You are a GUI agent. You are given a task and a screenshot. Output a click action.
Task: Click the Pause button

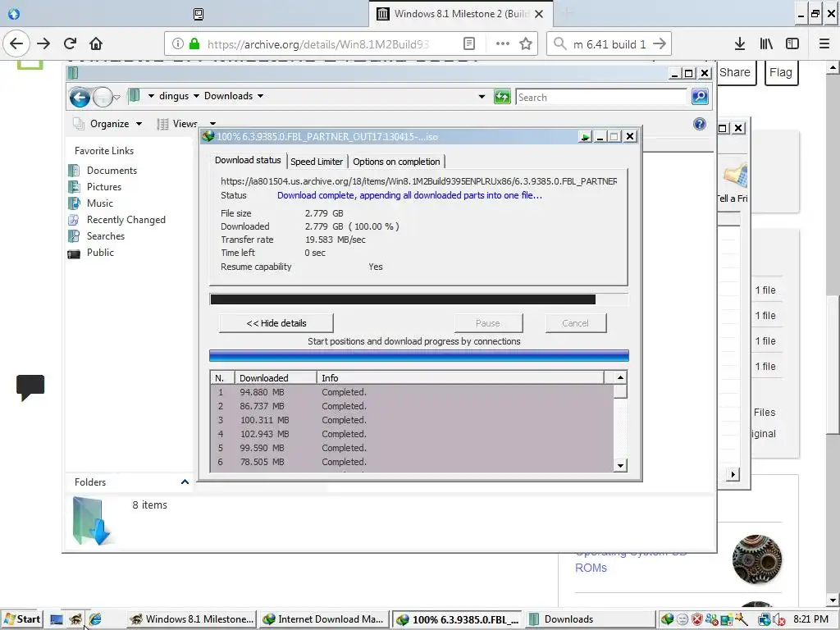coord(488,323)
